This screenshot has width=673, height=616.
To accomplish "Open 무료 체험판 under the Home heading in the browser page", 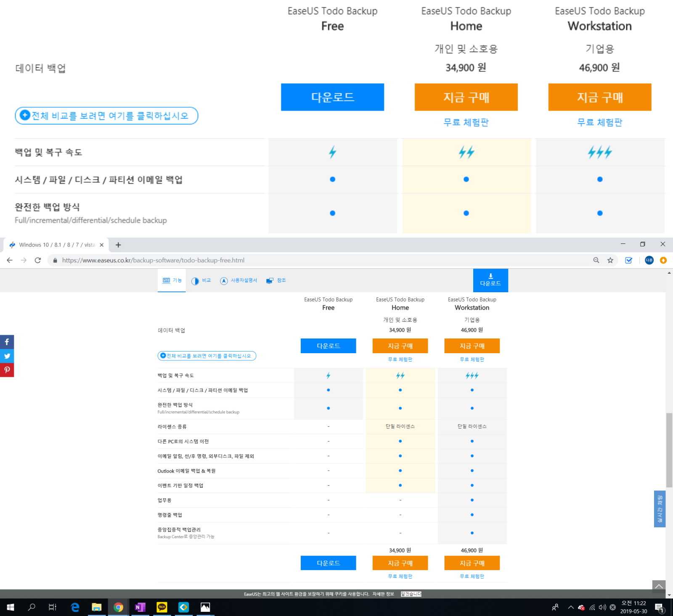I will pyautogui.click(x=400, y=360).
